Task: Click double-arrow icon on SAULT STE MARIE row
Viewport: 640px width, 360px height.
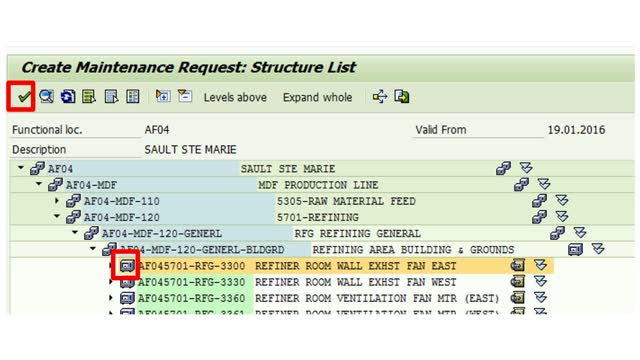Action: [526, 167]
